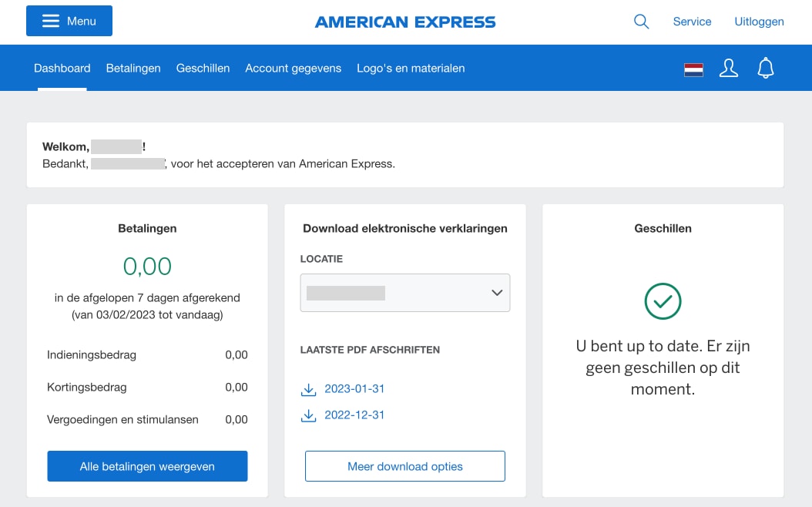Open the user profile icon
The height and width of the screenshot is (507, 812).
pos(728,69)
